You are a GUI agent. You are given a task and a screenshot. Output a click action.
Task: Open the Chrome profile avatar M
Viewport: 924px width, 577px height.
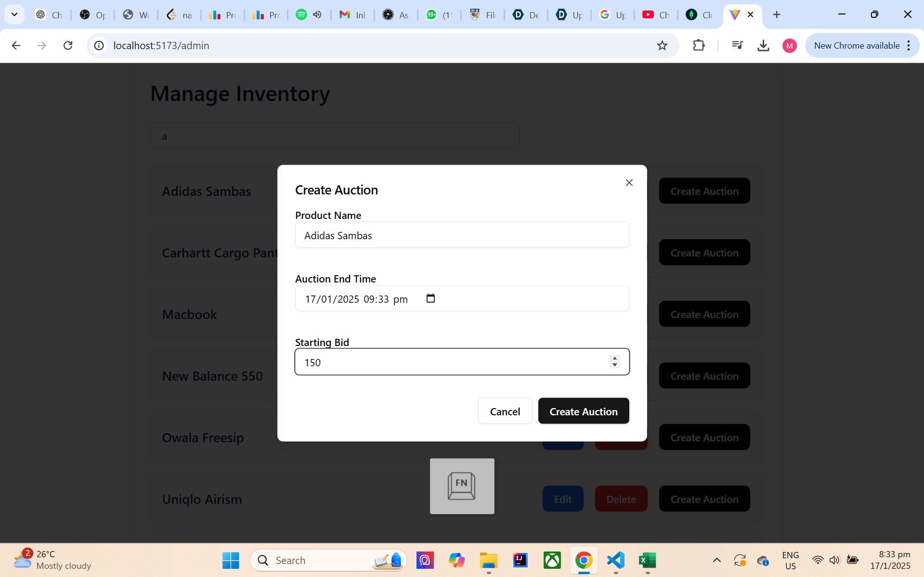tap(789, 45)
